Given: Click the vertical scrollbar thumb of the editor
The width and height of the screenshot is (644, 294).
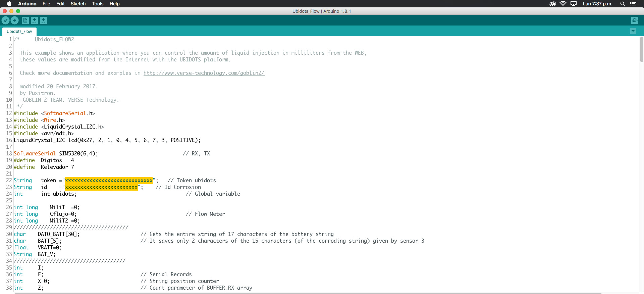Looking at the screenshot, I should click(x=641, y=49).
